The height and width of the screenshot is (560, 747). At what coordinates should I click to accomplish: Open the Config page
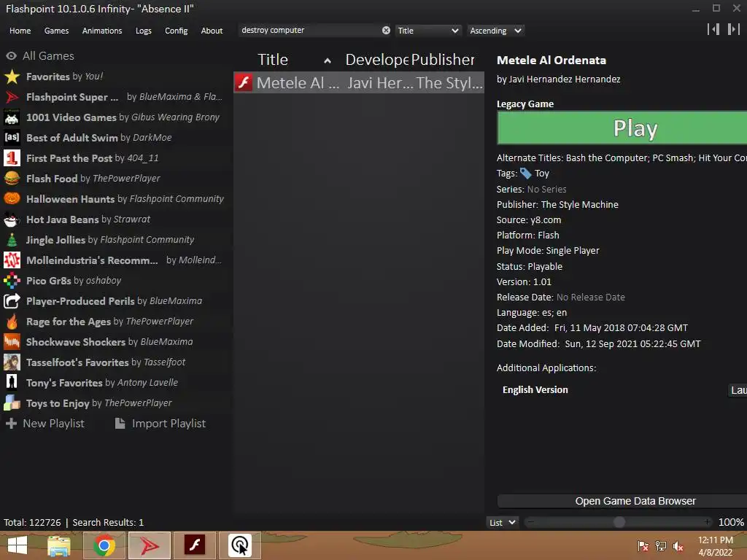click(177, 31)
